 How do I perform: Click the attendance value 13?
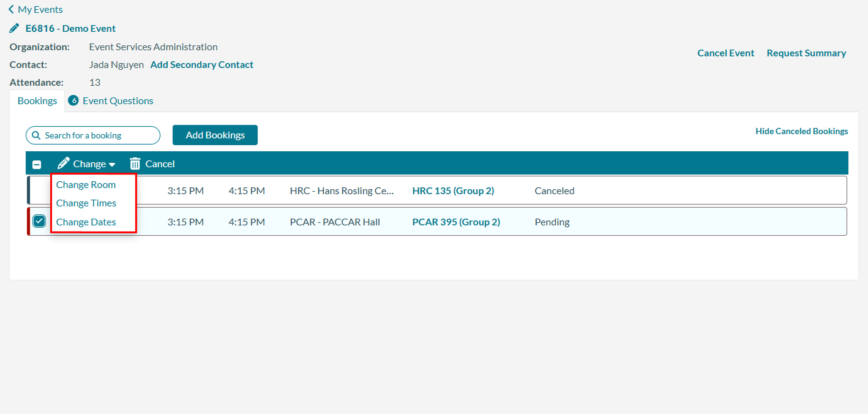pyautogui.click(x=95, y=83)
